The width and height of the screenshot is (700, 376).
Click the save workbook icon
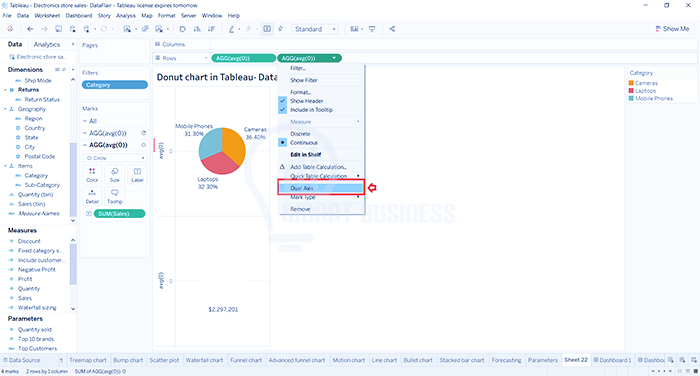[x=58, y=29]
